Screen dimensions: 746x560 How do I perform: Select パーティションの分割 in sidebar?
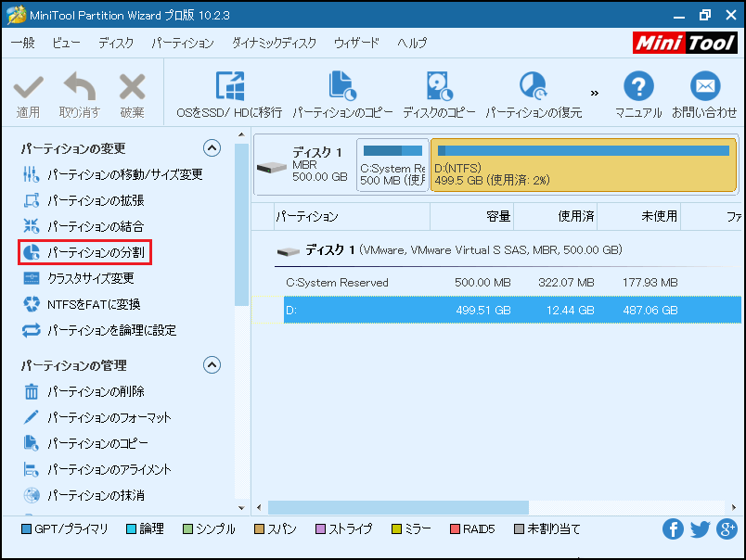click(84, 252)
